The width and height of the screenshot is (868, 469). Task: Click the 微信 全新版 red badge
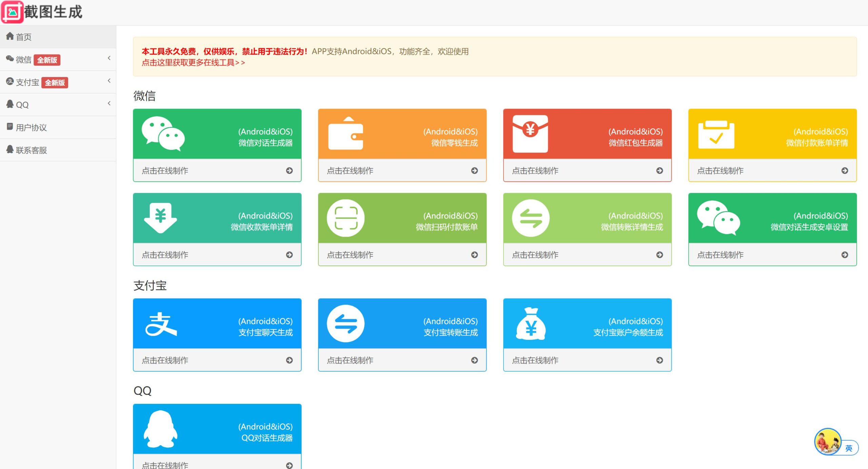47,60
